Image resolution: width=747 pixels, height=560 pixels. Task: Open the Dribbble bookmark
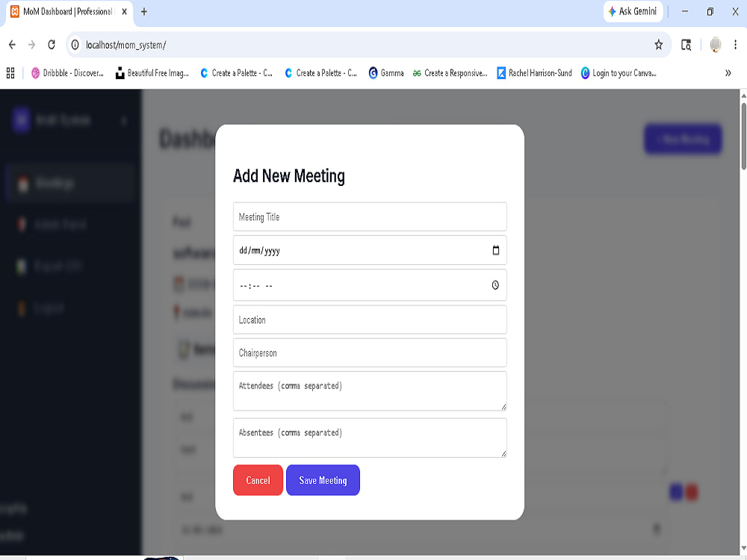click(x=67, y=73)
